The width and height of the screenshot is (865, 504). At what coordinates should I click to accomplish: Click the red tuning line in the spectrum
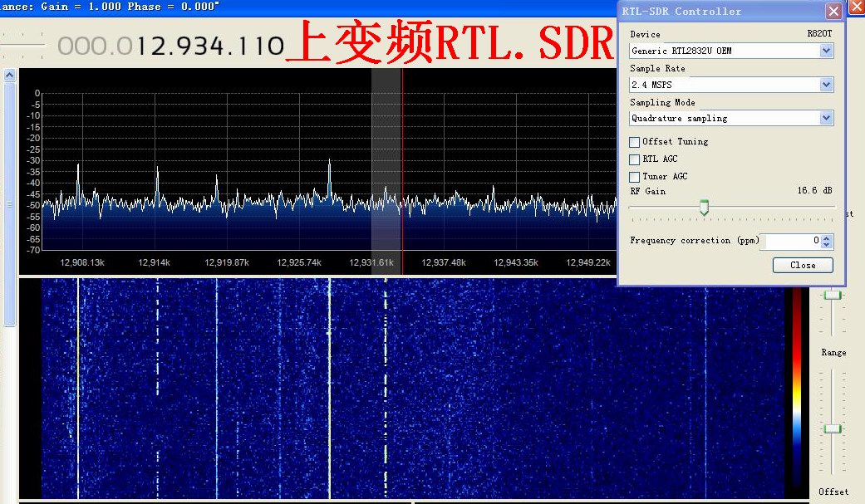[402, 171]
